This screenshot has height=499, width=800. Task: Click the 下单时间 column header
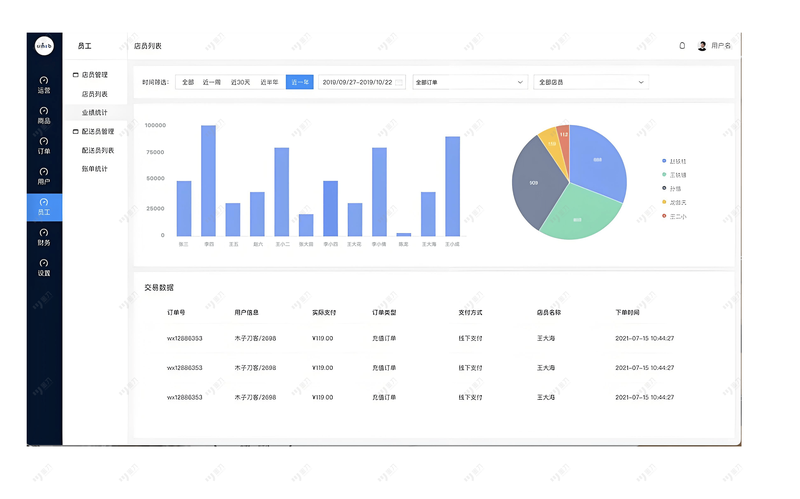[x=627, y=312]
